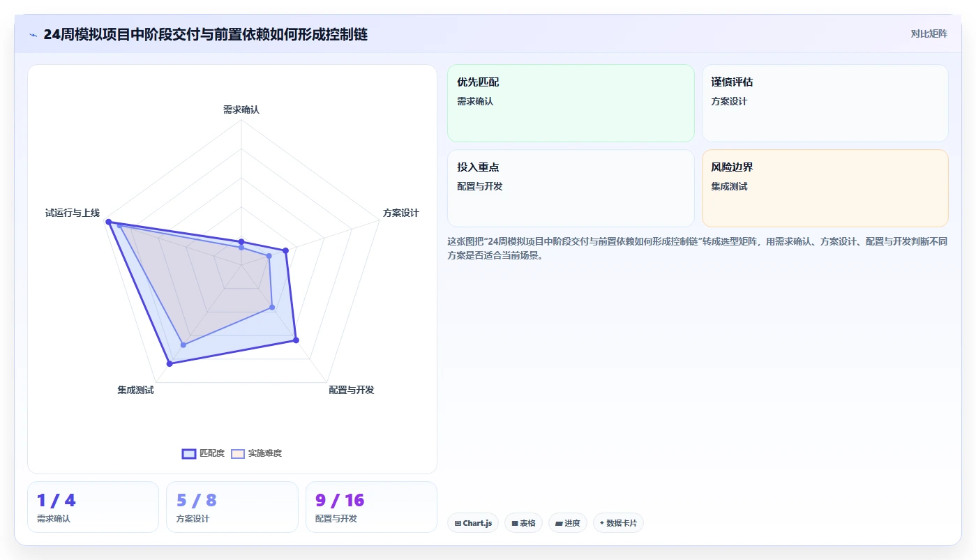976x560 pixels.
Task: Toggle the 匹配度 legend item
Action: point(203,453)
